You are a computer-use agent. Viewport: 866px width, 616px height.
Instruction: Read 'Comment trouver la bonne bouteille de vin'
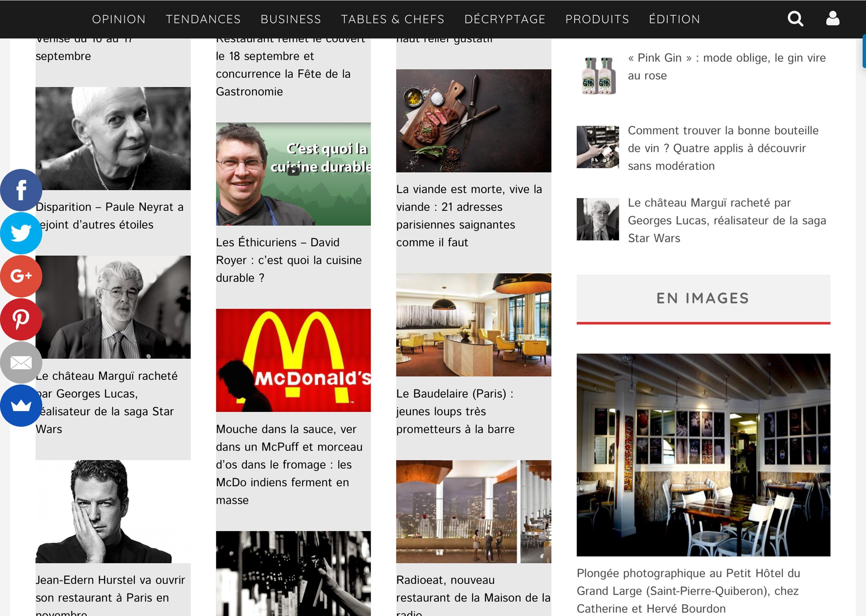(x=723, y=148)
